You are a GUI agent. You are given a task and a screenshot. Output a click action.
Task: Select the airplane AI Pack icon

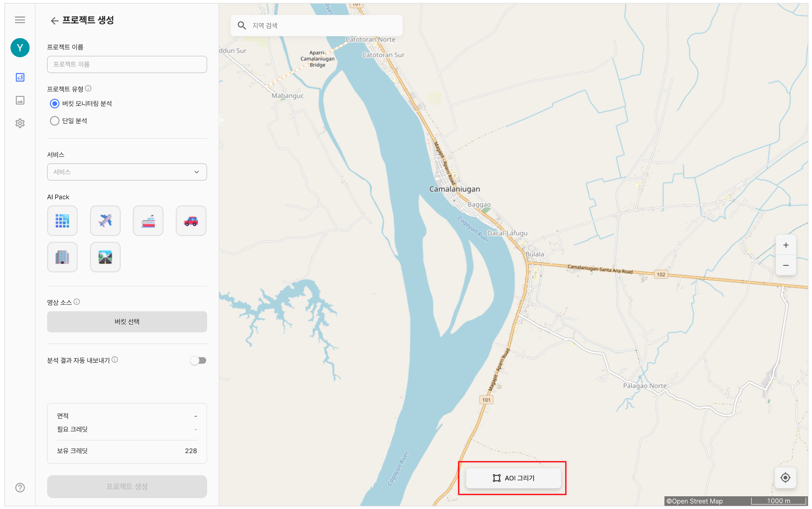coord(105,221)
